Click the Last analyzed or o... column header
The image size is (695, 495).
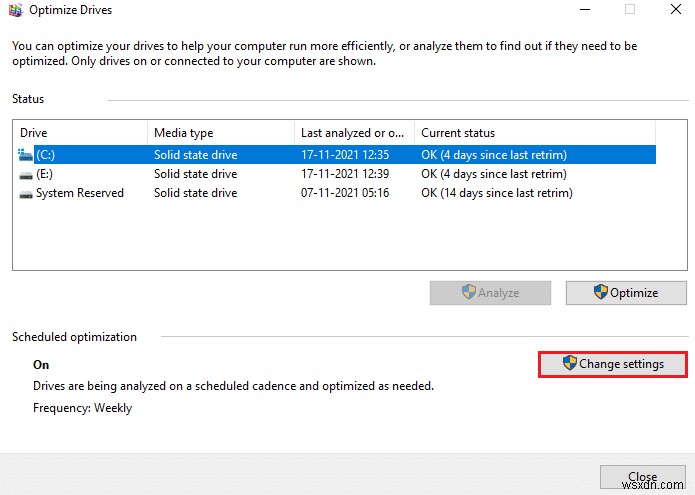pos(354,133)
